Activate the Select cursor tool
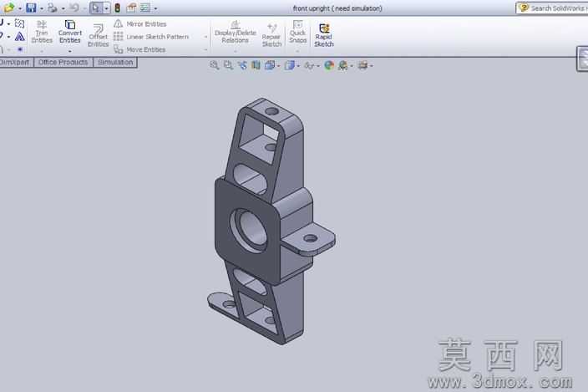Screen dimensions: 588x392 click(96, 8)
